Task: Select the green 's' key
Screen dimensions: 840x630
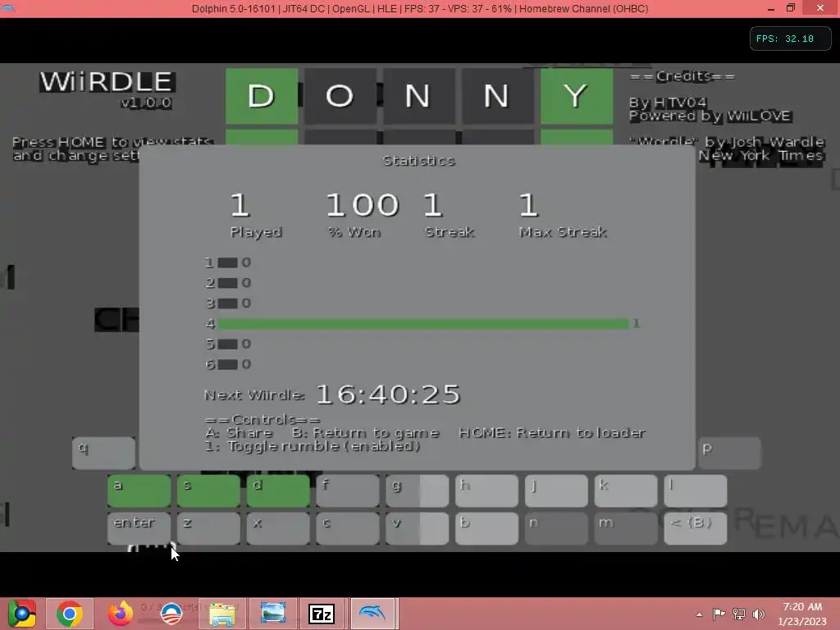Action: [208, 491]
